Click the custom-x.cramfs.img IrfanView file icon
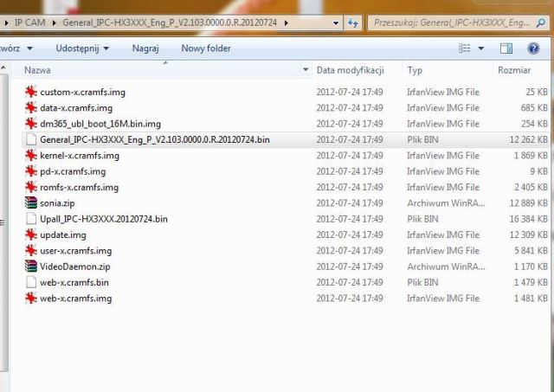 point(31,92)
